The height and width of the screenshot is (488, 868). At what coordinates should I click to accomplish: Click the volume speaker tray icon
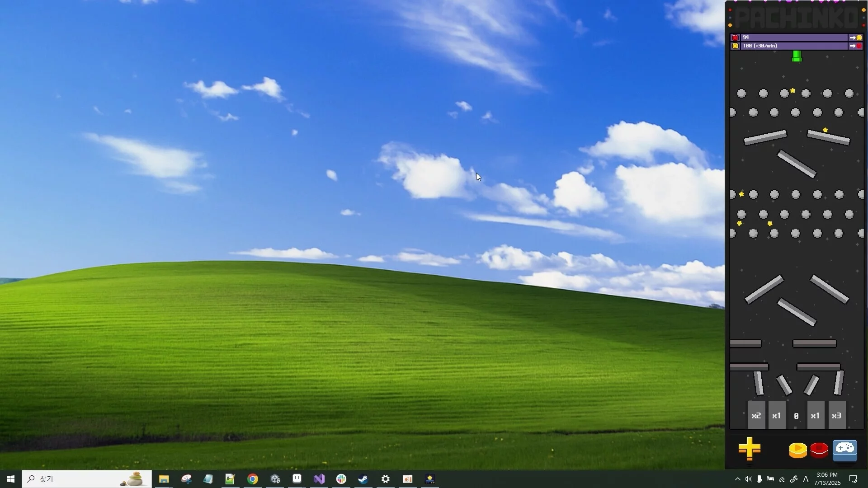click(748, 479)
